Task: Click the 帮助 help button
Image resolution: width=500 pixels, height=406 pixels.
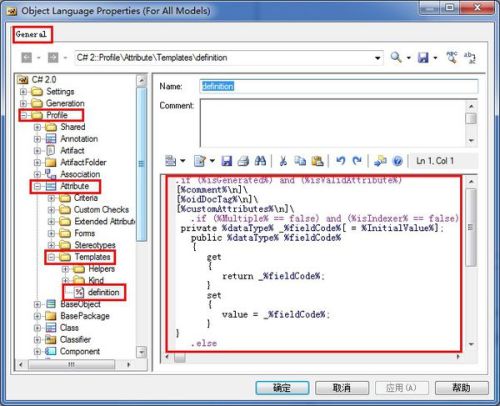Action: click(x=461, y=388)
